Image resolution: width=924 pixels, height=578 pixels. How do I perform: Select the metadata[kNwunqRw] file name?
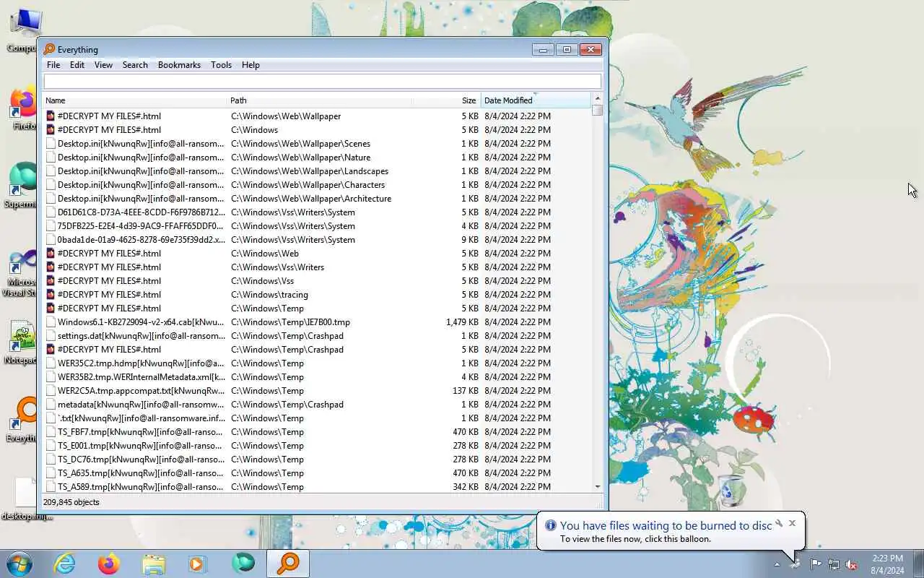pyautogui.click(x=141, y=404)
